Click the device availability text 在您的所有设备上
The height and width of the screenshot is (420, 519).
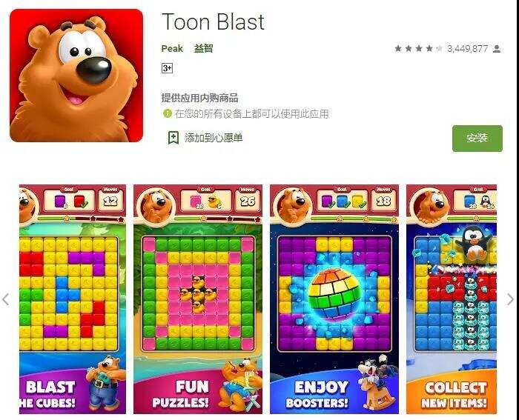click(214, 114)
